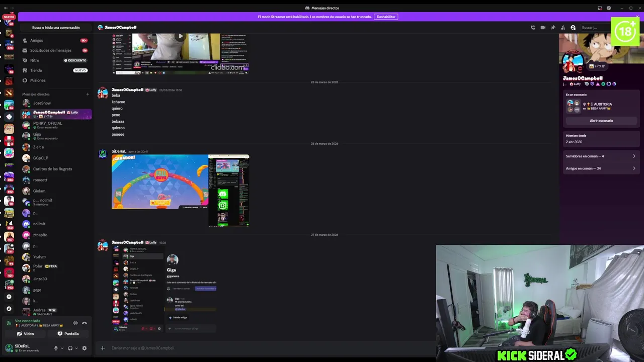This screenshot has width=644, height=362.
Task: Open the server with badge 812
Action: click(x=9, y=189)
